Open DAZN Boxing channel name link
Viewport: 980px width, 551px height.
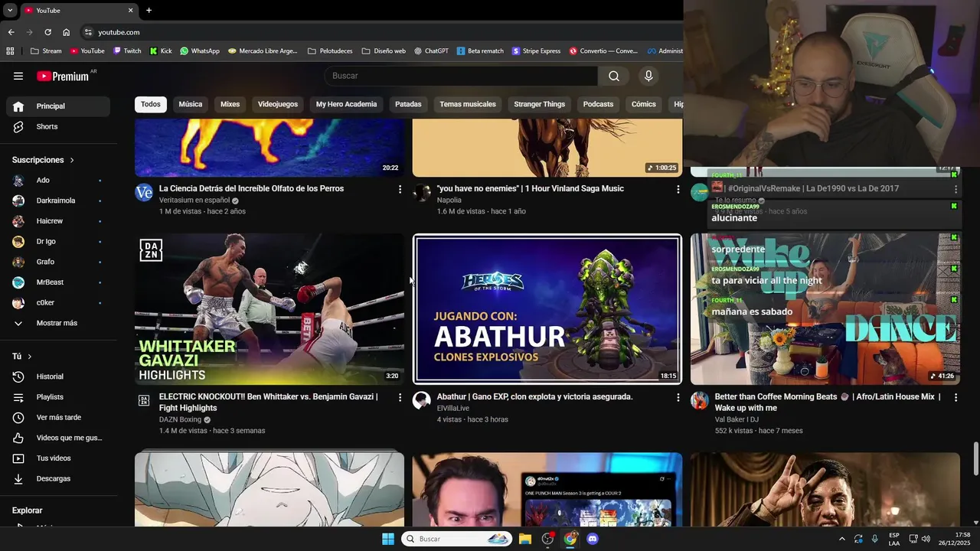tap(180, 419)
